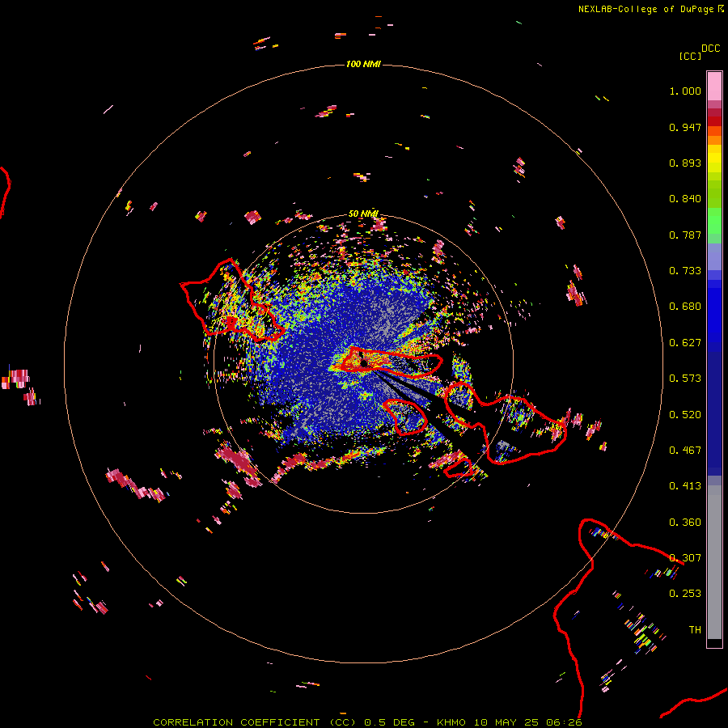This screenshot has width=728, height=728.
Task: Click the 0.413 color scale value
Action: [x=685, y=486]
